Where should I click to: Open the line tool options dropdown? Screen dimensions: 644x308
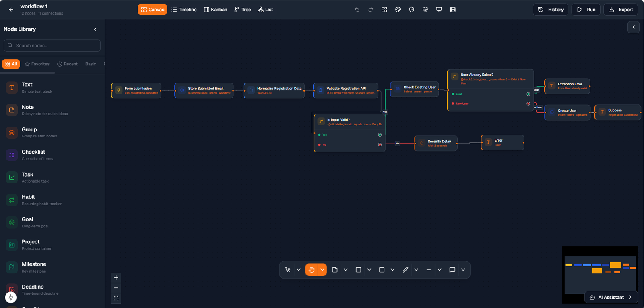[x=440, y=270]
